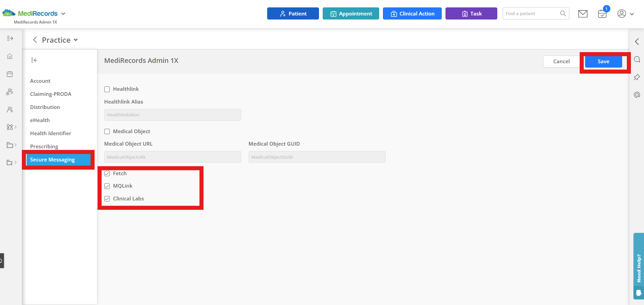Click the Medical Object GUID field
This screenshot has height=305, width=644.
click(x=317, y=157)
